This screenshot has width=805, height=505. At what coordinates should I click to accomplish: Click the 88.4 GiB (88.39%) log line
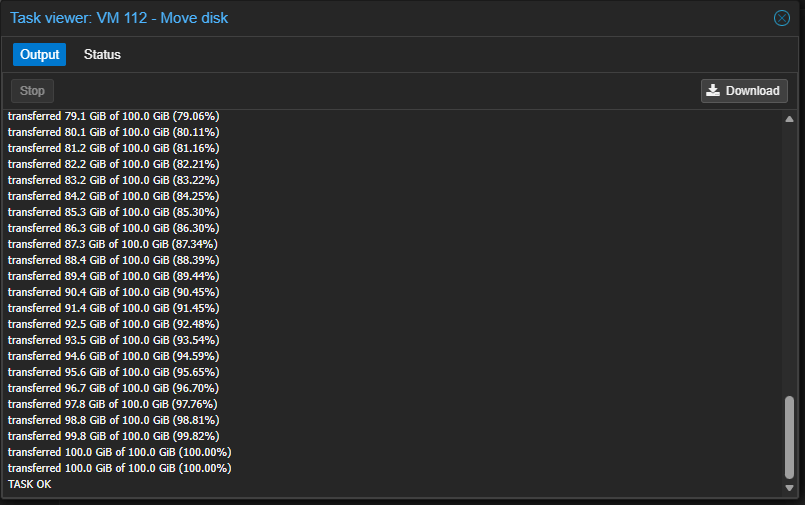(113, 260)
